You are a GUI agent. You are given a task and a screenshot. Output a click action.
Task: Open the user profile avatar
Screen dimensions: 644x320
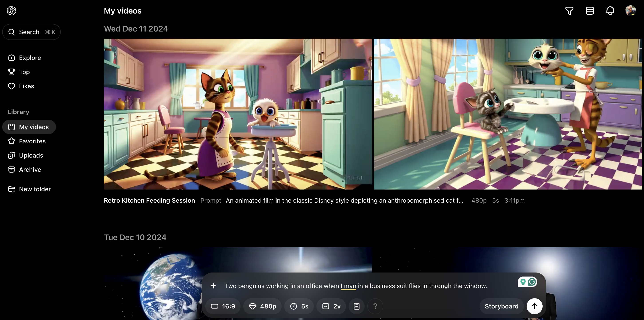(630, 10)
